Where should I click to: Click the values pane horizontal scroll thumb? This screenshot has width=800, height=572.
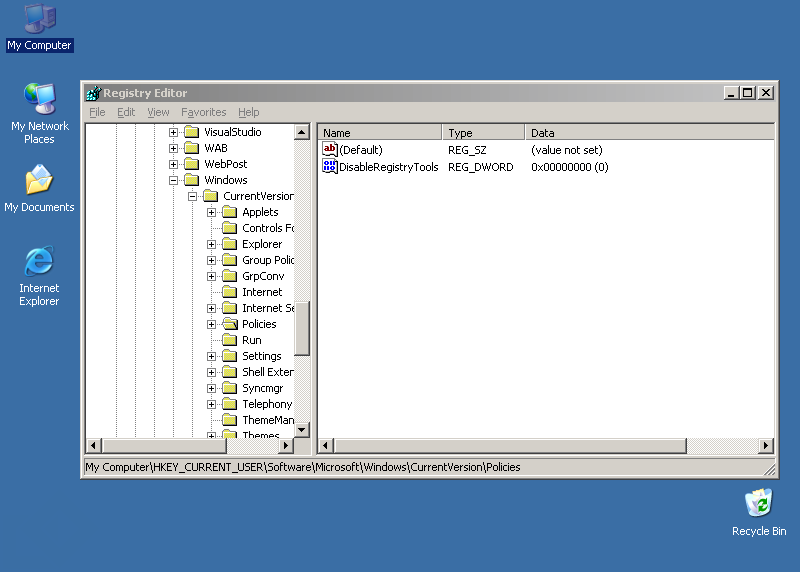(x=510, y=445)
